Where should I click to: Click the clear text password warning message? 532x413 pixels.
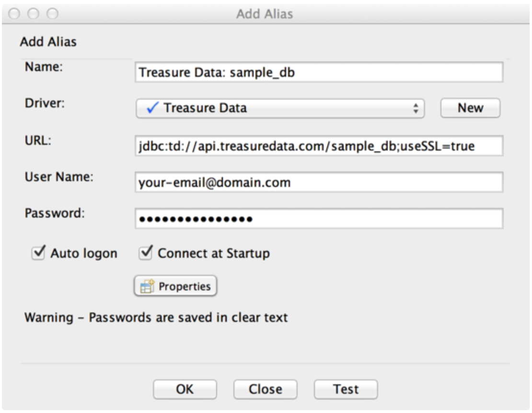point(156,317)
